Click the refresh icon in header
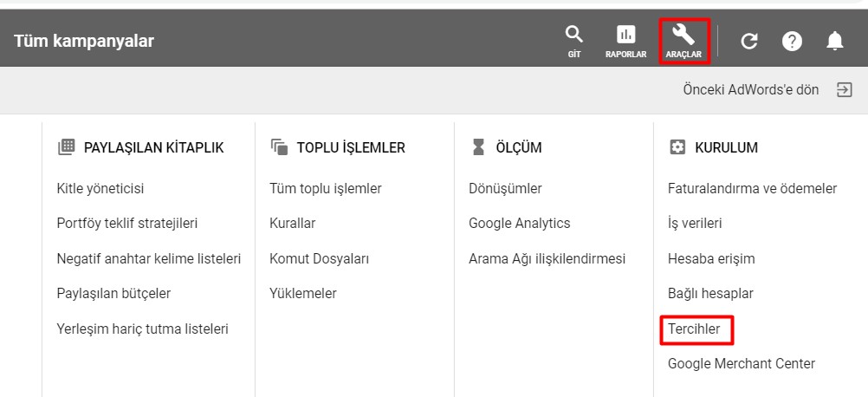This screenshot has width=868, height=397. point(749,41)
